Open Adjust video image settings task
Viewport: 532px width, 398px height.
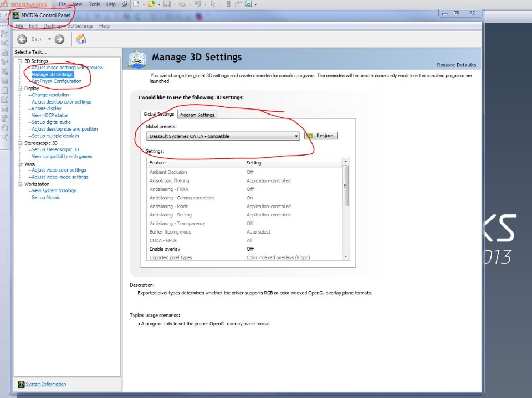(x=60, y=177)
